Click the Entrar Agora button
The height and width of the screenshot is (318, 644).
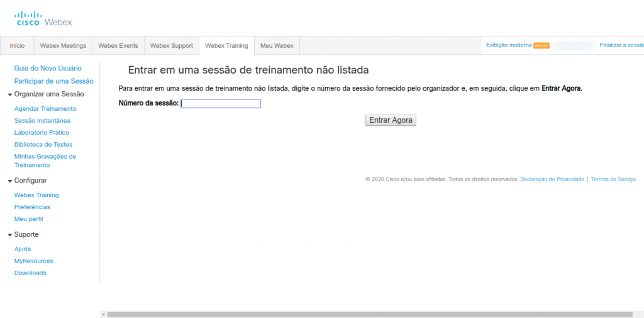click(391, 120)
